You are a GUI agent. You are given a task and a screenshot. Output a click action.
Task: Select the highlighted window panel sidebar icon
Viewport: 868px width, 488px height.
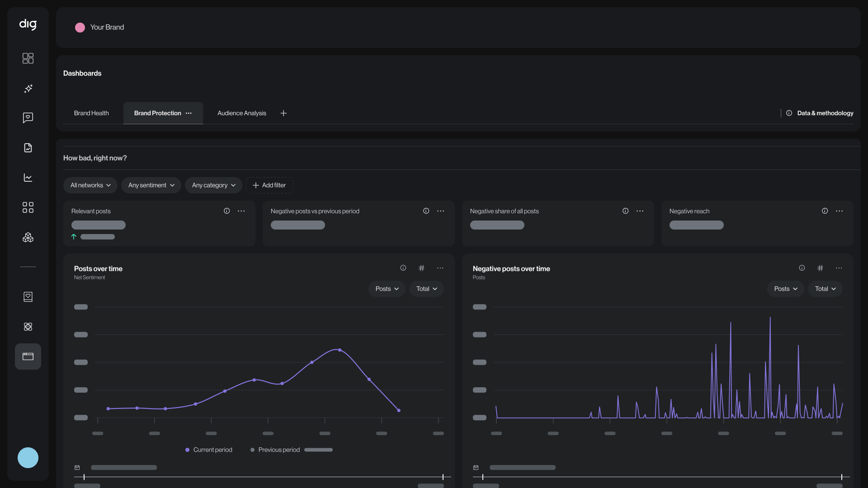point(28,357)
